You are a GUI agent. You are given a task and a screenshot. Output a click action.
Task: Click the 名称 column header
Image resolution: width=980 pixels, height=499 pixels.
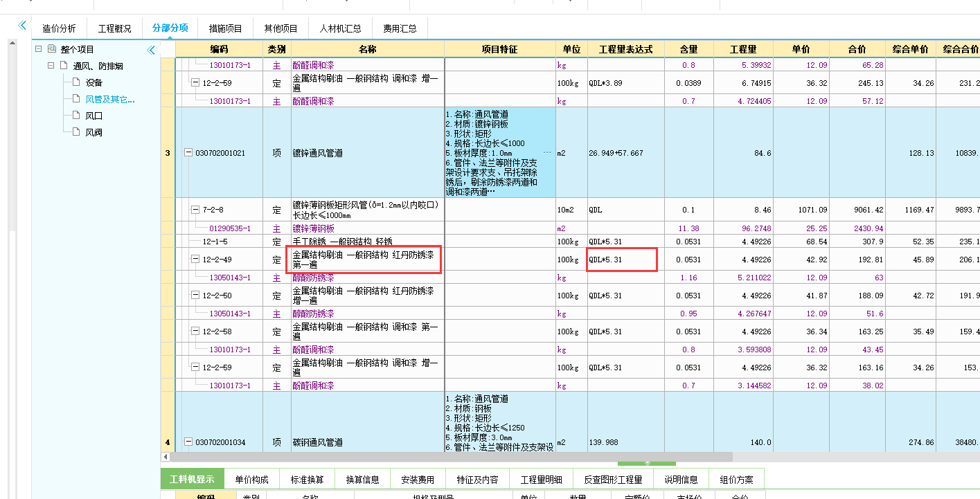click(368, 49)
